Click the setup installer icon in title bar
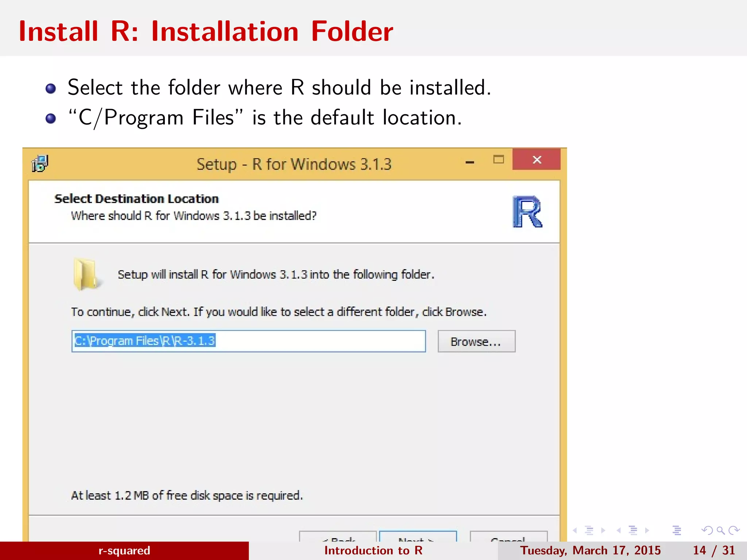This screenshot has width=747, height=560. (x=40, y=163)
